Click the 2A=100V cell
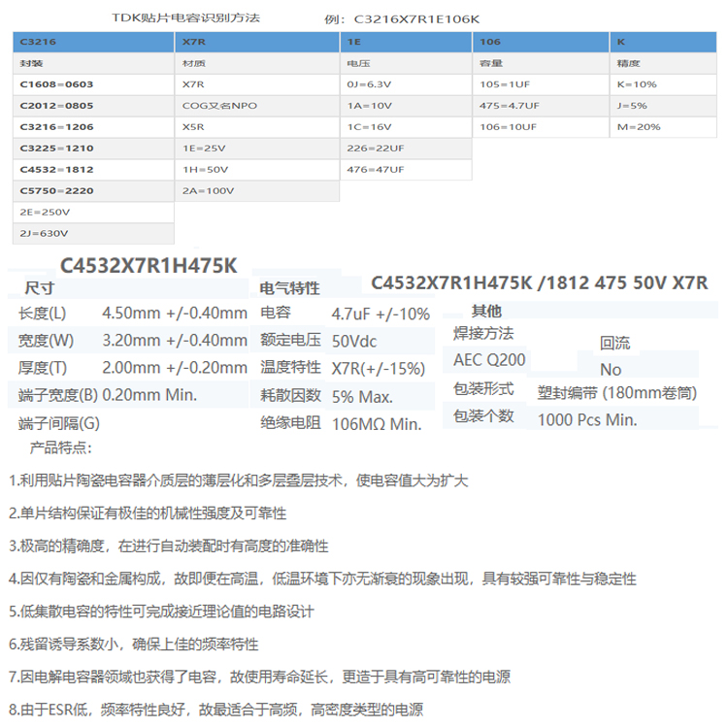 click(x=257, y=191)
